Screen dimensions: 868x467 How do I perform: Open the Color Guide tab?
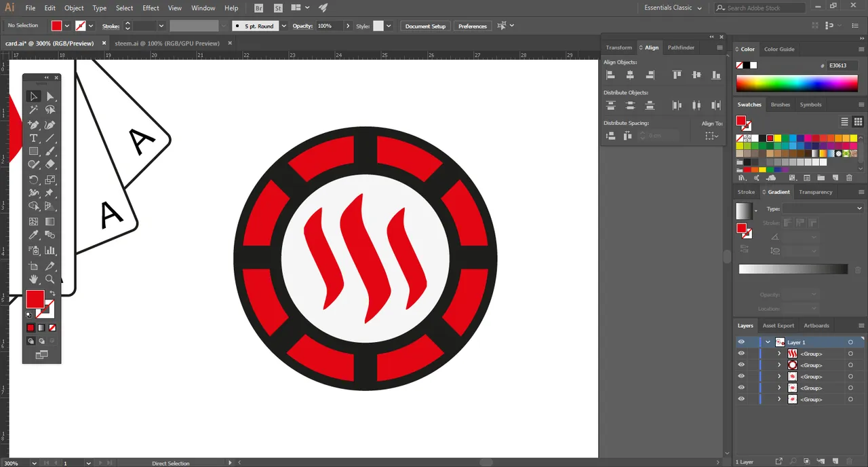coord(779,49)
